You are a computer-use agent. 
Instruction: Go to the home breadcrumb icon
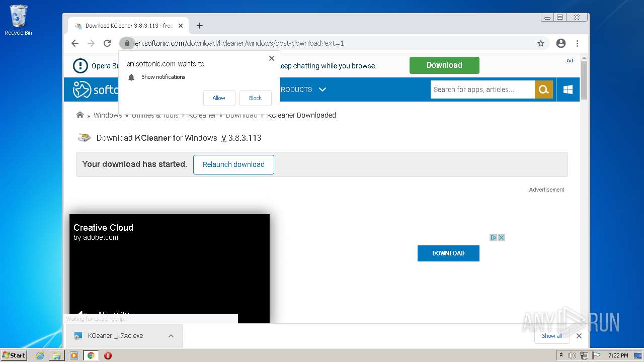(80, 115)
